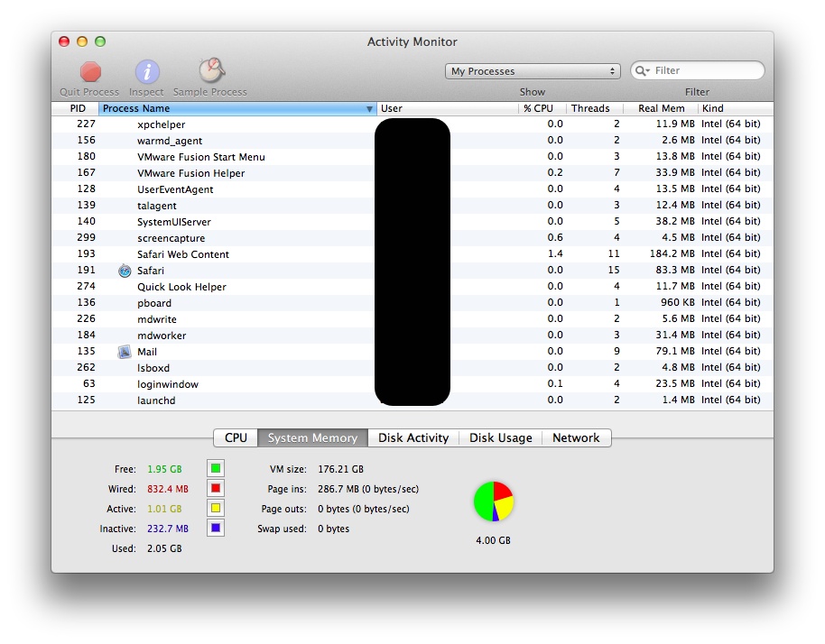This screenshot has height=644, width=825.
Task: Sort by the % CPU column header
Action: click(x=542, y=108)
